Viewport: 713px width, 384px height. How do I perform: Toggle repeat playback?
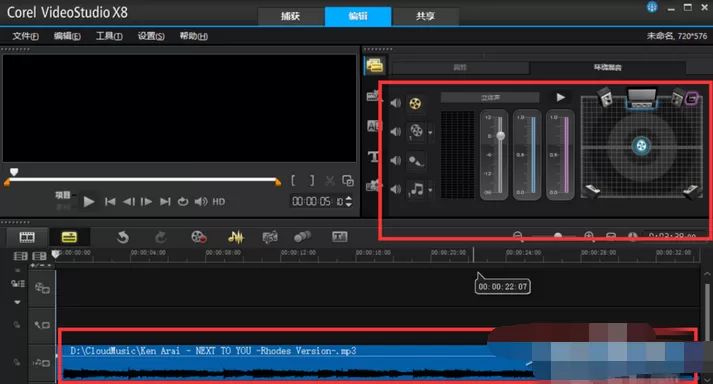click(183, 202)
